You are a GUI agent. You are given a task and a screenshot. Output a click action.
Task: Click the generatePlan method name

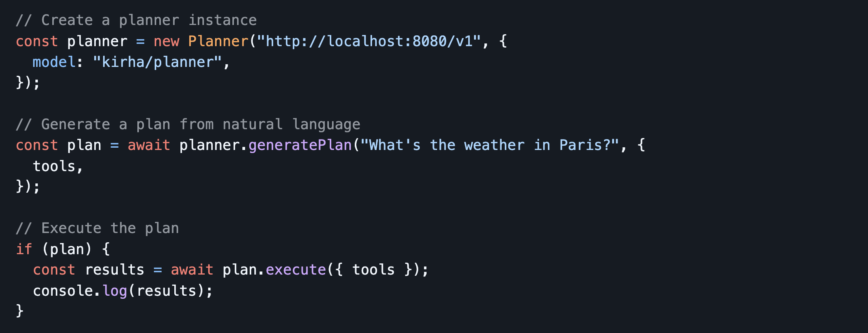[x=300, y=145]
